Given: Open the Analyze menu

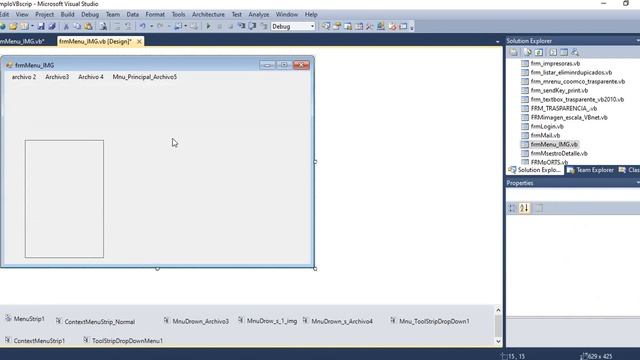Looking at the screenshot, I should pyautogui.click(x=259, y=14).
